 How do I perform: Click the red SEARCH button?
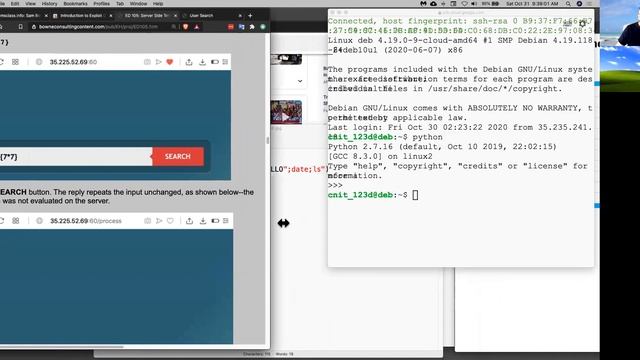click(x=178, y=156)
